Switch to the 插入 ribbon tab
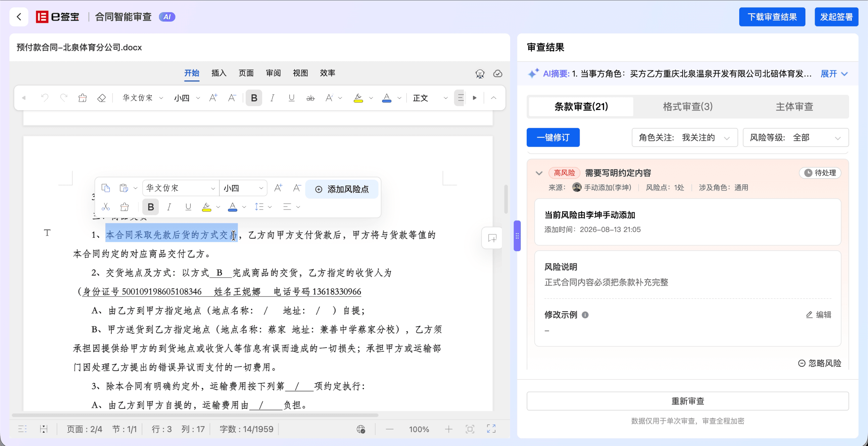This screenshot has width=868, height=446. pos(219,73)
